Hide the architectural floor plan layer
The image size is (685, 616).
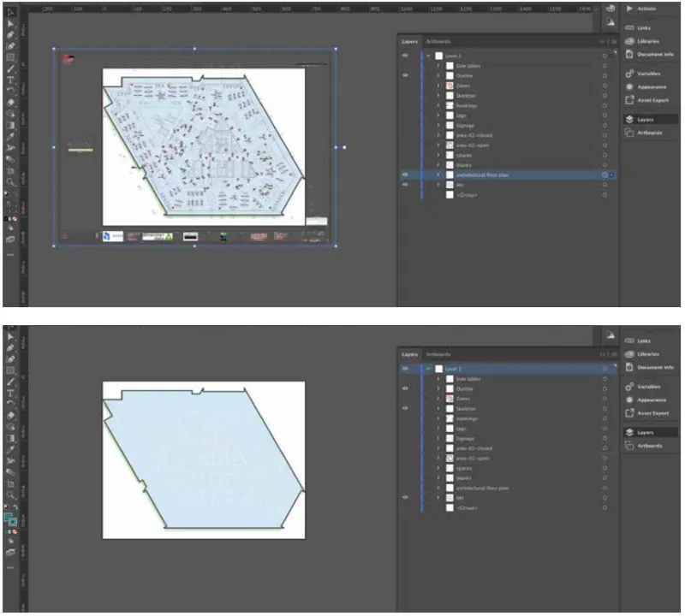point(405,174)
